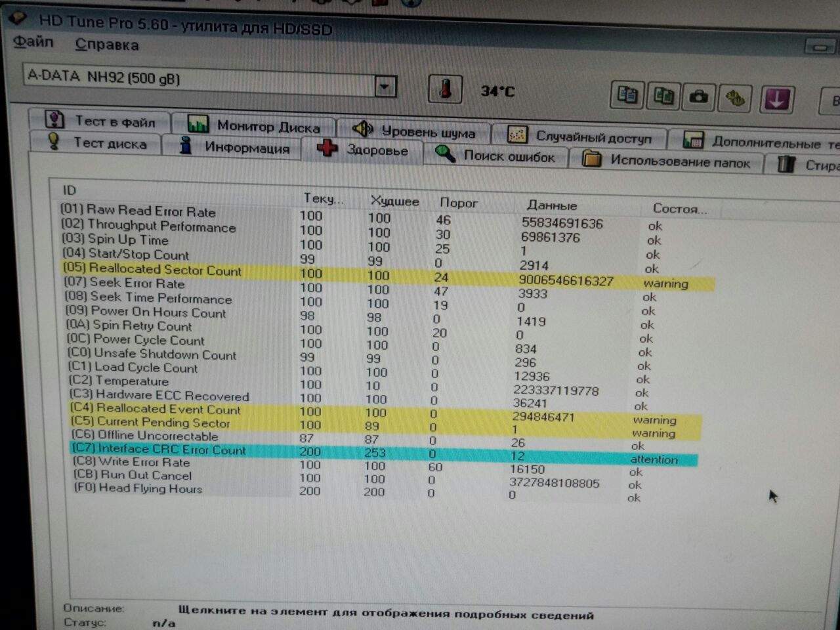
Task: Click the Состоя... column header
Action: point(680,209)
